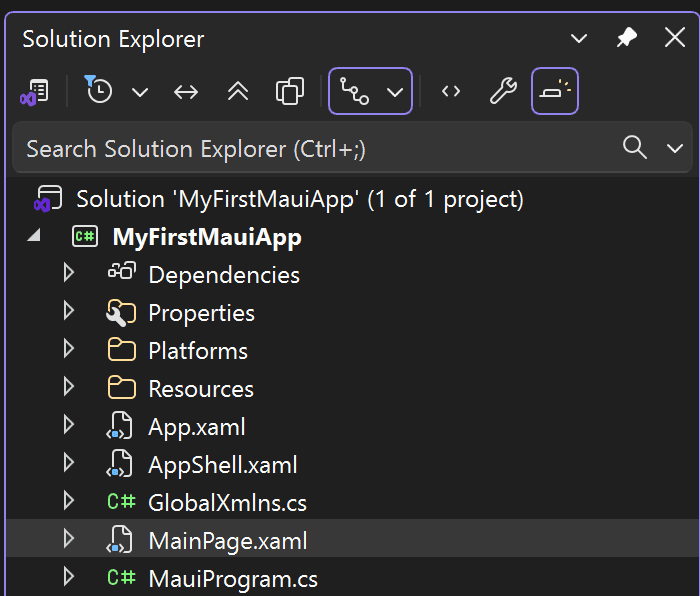
Task: Click Sync with Active Document arrows
Action: tap(186, 92)
